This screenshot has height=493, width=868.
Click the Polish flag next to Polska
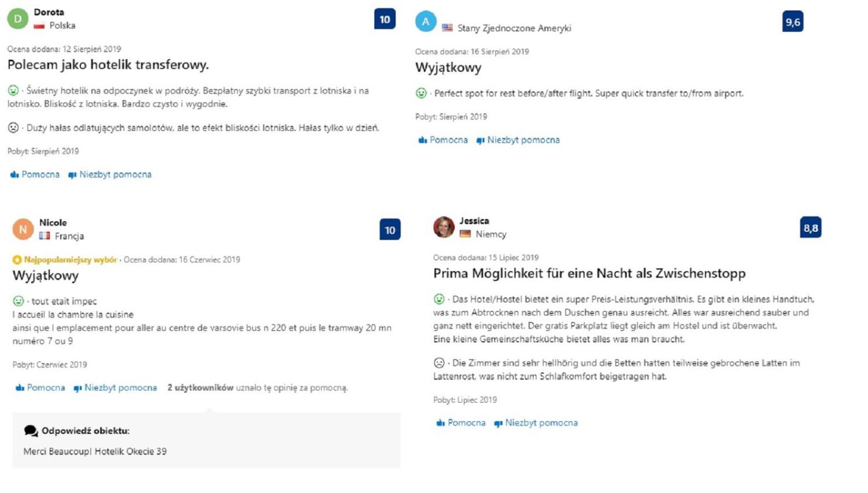click(x=39, y=25)
